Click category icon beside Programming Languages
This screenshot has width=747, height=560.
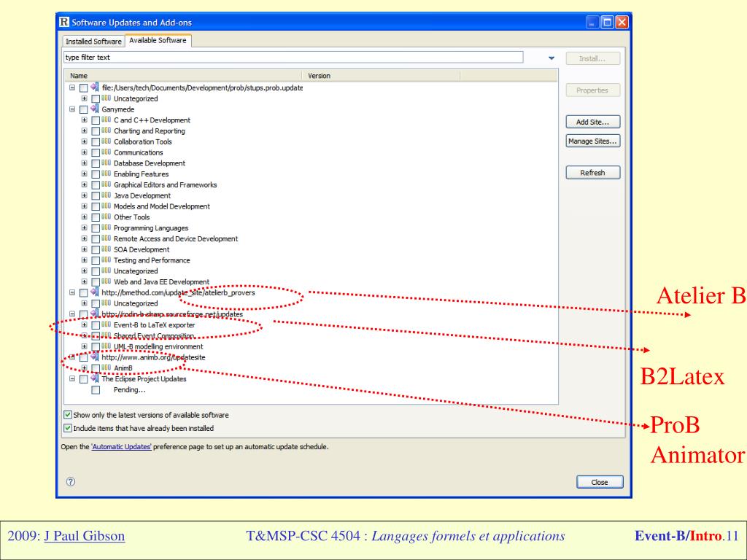pyautogui.click(x=107, y=227)
